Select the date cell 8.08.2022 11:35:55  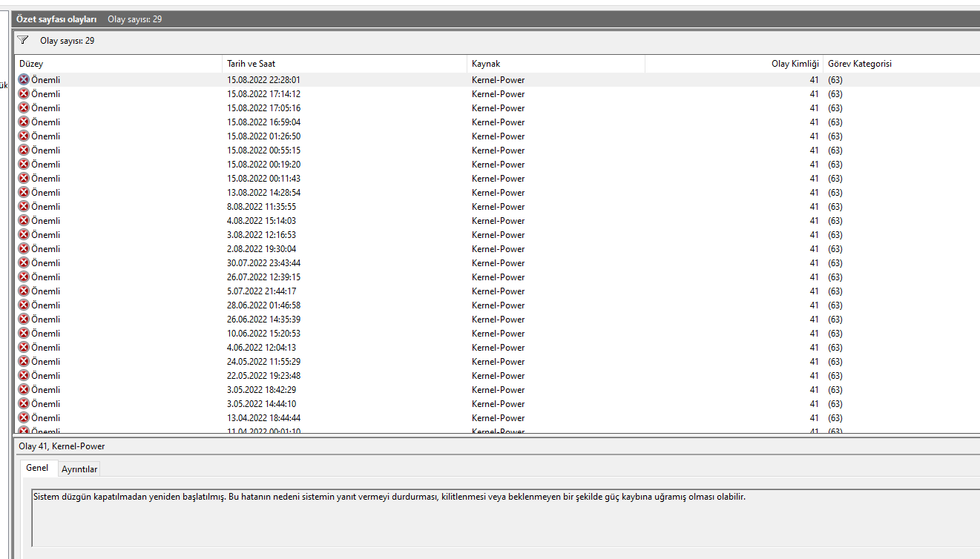point(261,206)
